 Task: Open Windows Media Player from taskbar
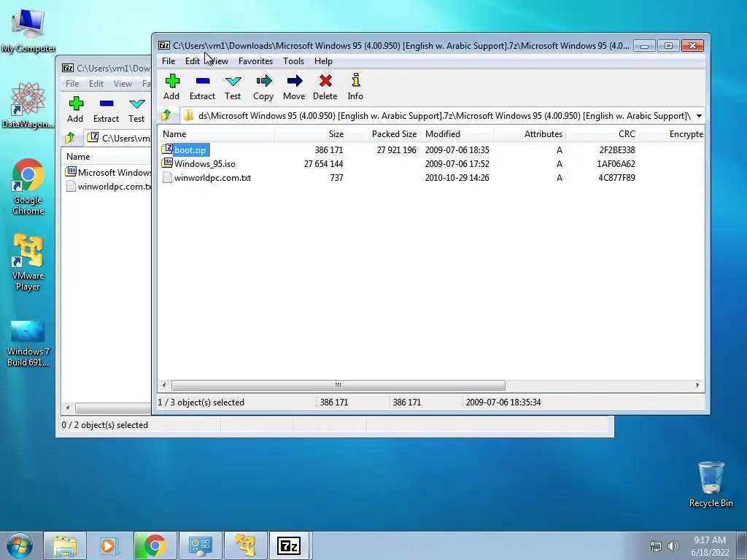coord(109,545)
